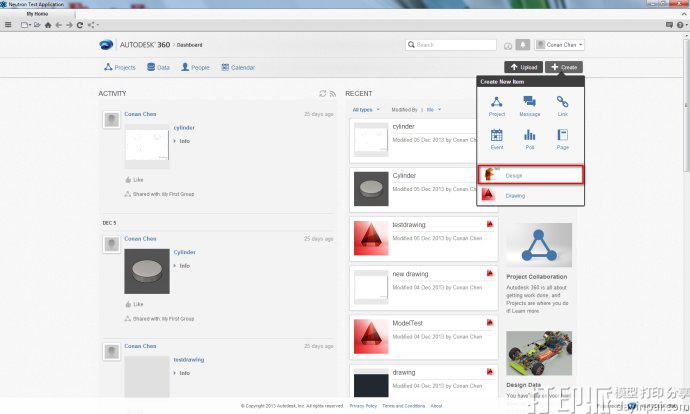
Task: Click the Upload button
Action: 524,67
